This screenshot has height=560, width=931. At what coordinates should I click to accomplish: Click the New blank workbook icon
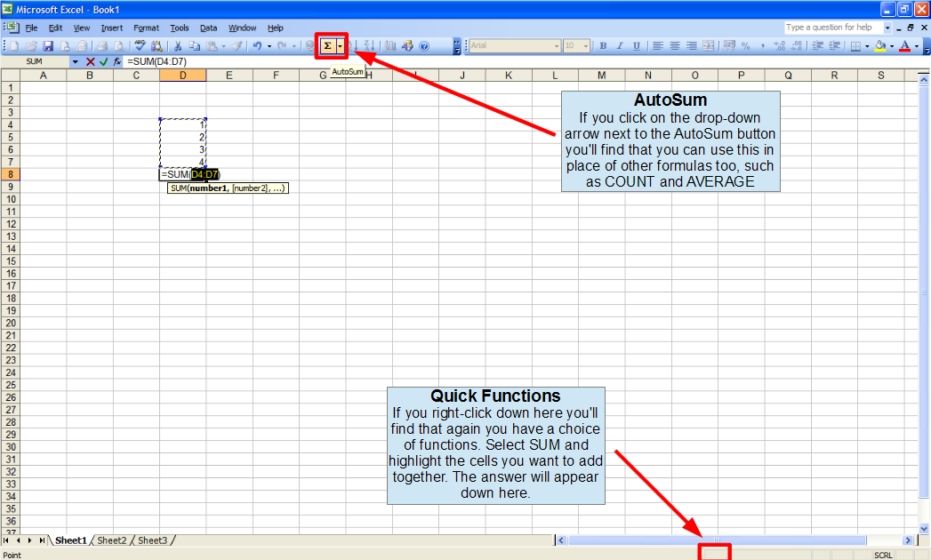tap(14, 45)
